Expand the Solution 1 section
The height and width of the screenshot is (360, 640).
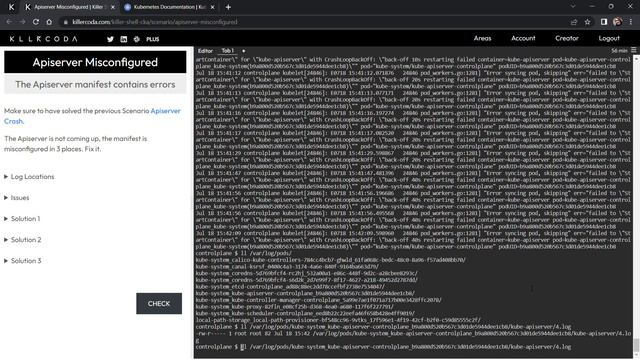22,219
